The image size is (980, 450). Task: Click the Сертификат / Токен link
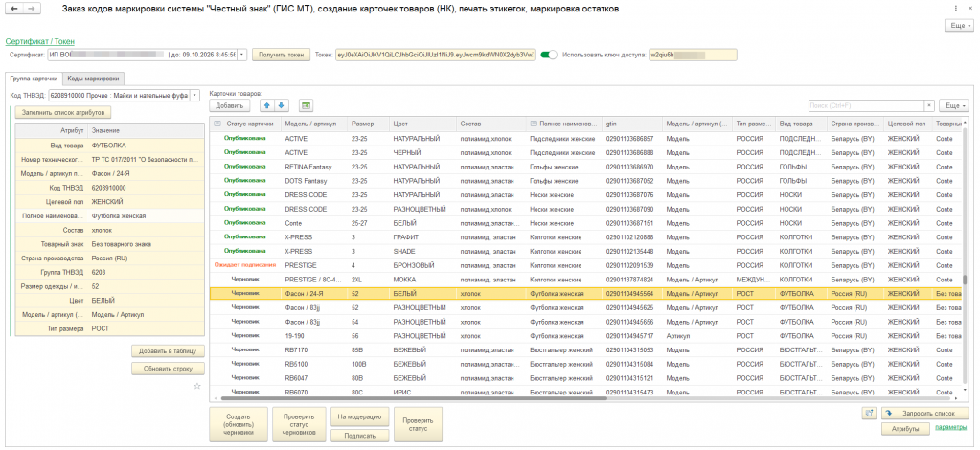click(37, 41)
